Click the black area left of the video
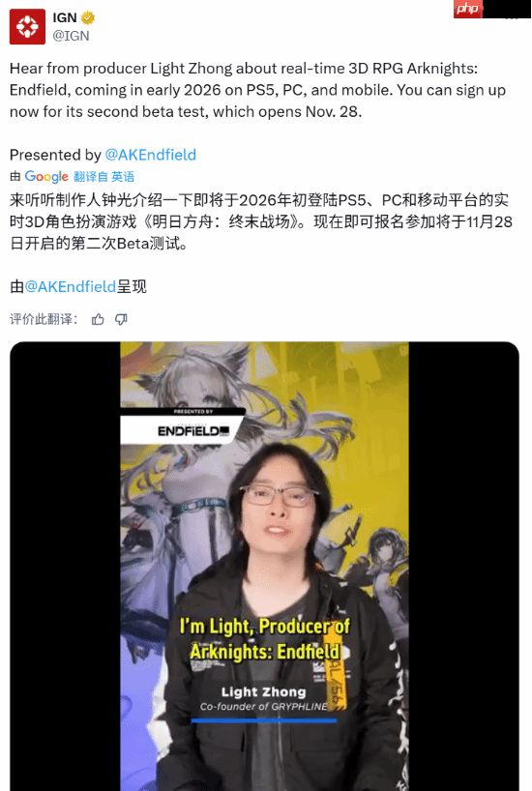This screenshot has height=791, width=532. click(x=65, y=566)
